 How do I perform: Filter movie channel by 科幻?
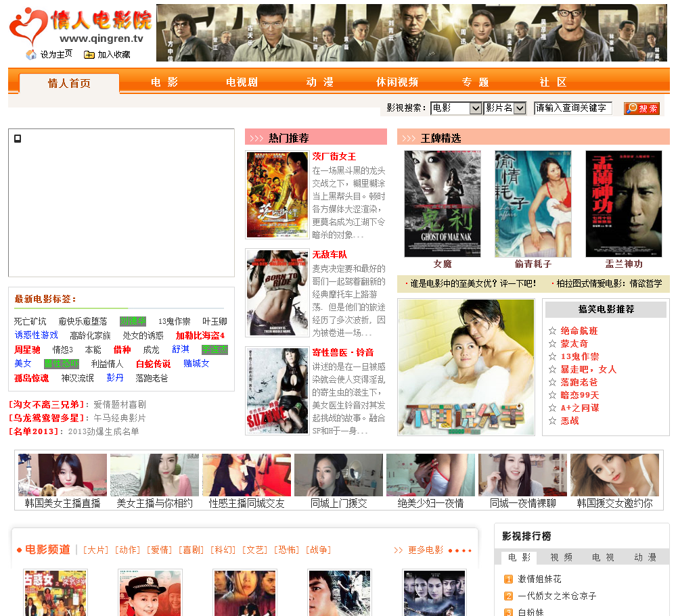point(223,550)
